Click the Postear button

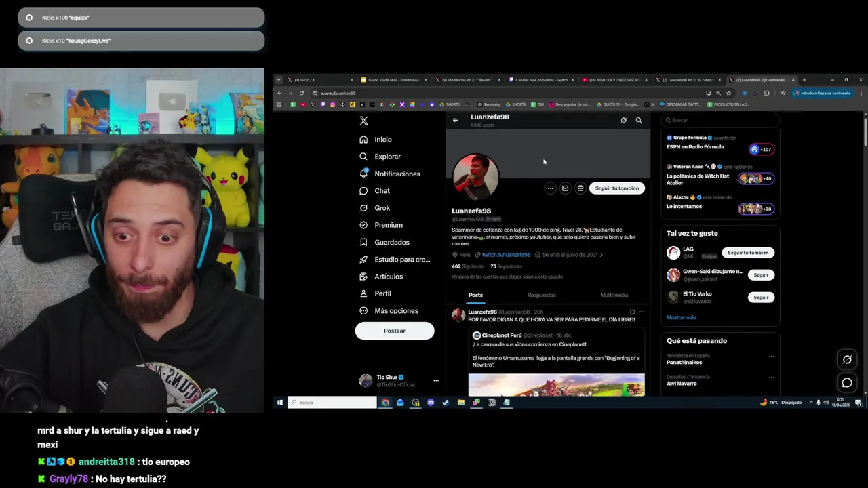(x=395, y=331)
